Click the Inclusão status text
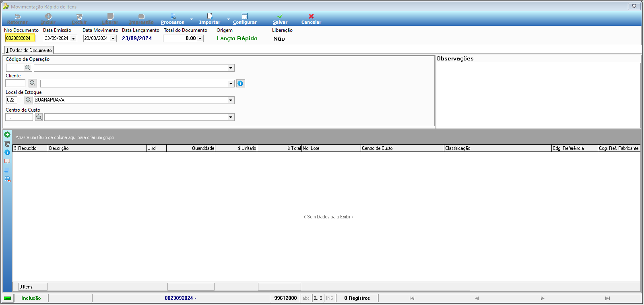The height and width of the screenshot is (305, 644). coord(31,298)
